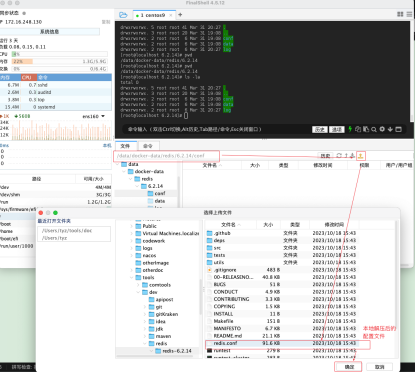Collapse the redis remote folder

coord(131,179)
